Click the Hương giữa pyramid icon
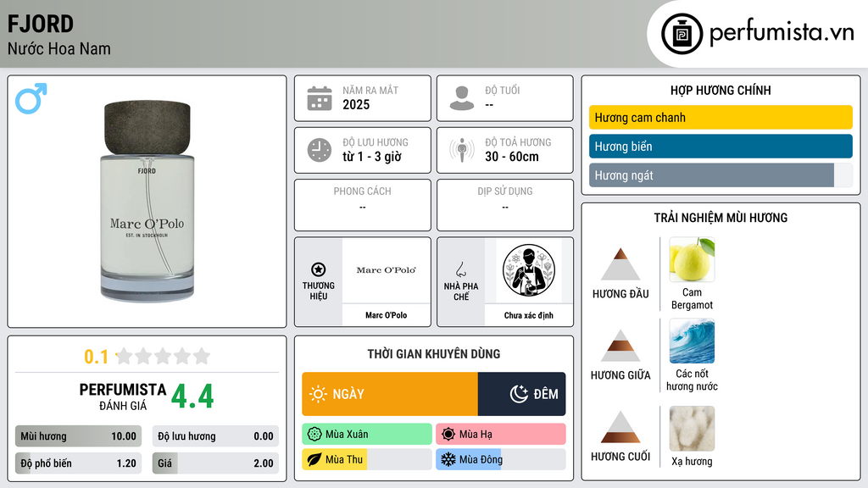 click(620, 346)
